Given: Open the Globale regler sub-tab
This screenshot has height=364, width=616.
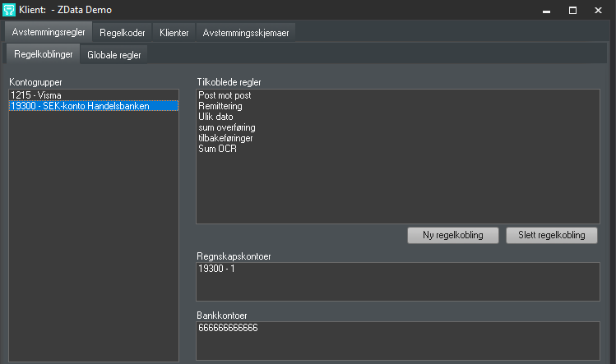Looking at the screenshot, I should point(114,55).
